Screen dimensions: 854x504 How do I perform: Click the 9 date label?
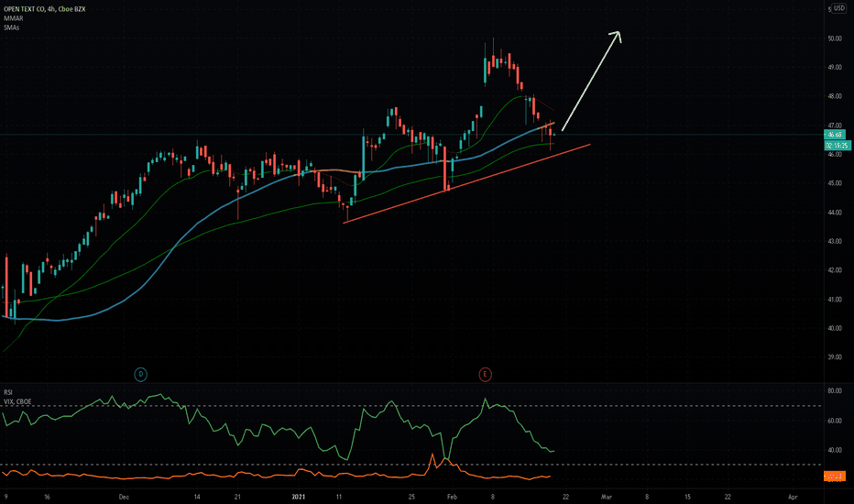6,497
